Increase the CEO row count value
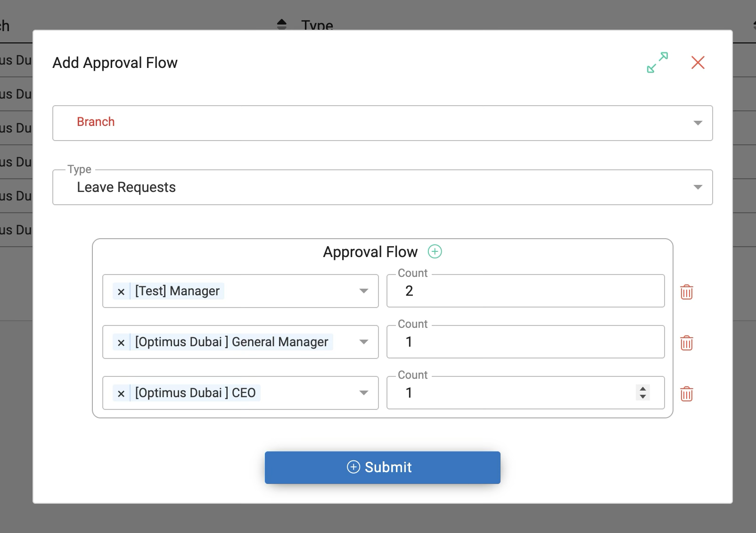The width and height of the screenshot is (756, 533). pos(643,389)
